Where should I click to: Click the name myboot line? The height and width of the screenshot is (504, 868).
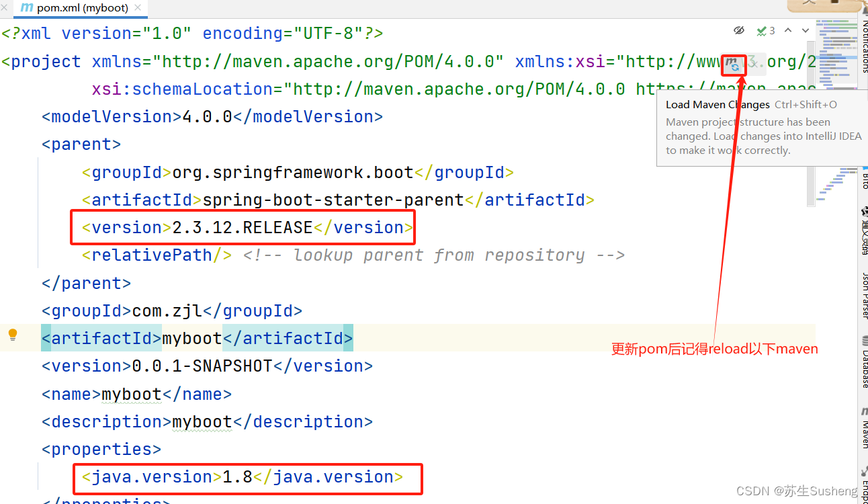[x=136, y=394]
